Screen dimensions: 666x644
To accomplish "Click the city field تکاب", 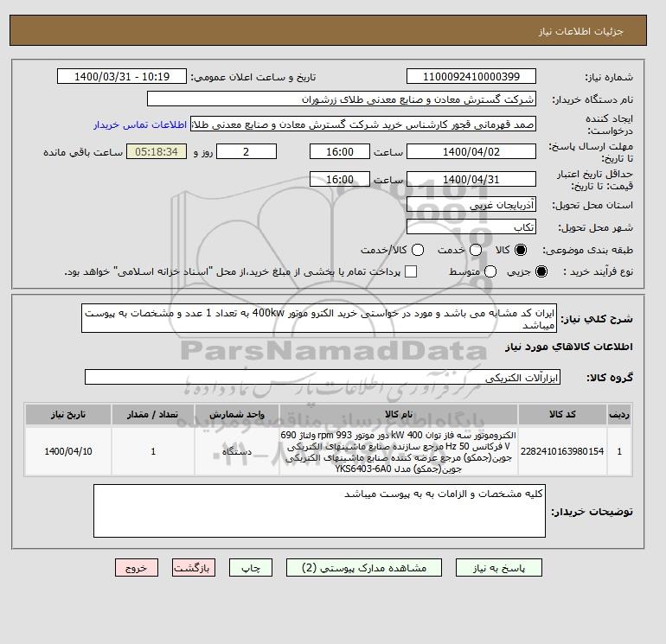I will click(x=471, y=227).
